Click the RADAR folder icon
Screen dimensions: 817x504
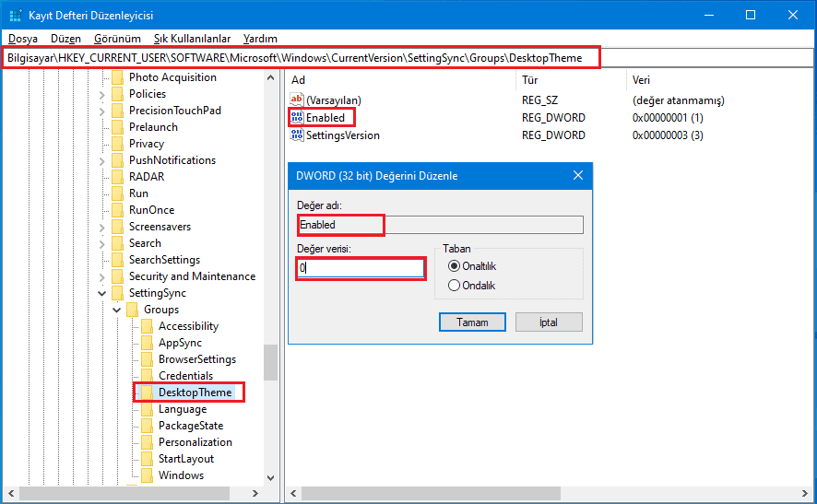118,177
